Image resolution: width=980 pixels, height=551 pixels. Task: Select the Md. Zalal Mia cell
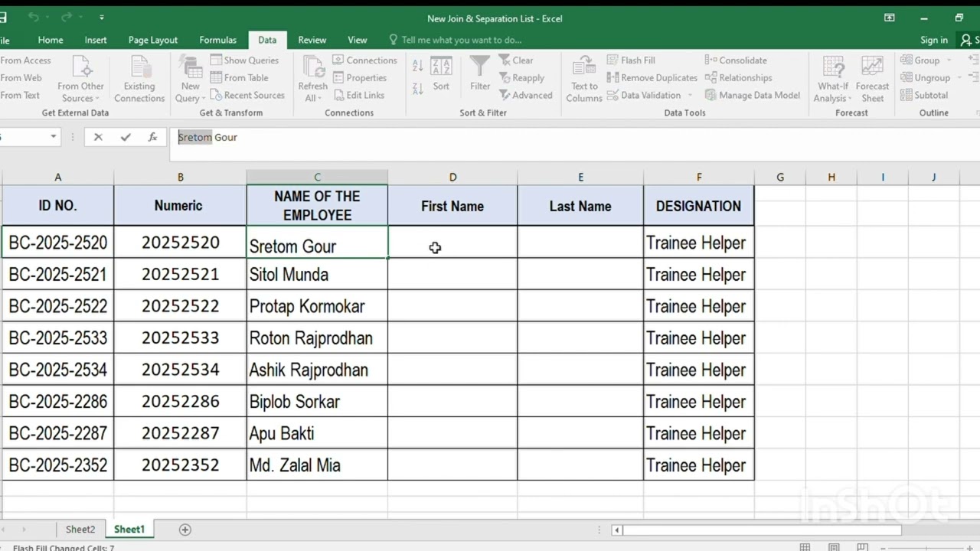(317, 465)
